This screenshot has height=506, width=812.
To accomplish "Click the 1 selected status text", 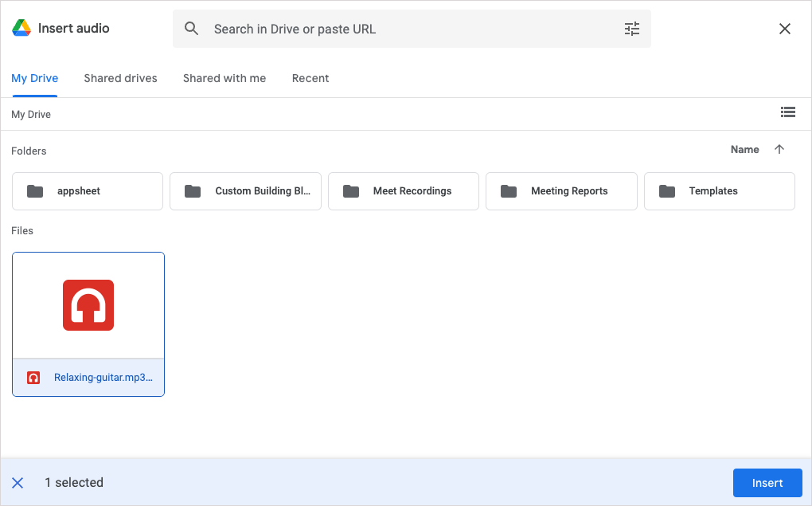I will tap(74, 483).
